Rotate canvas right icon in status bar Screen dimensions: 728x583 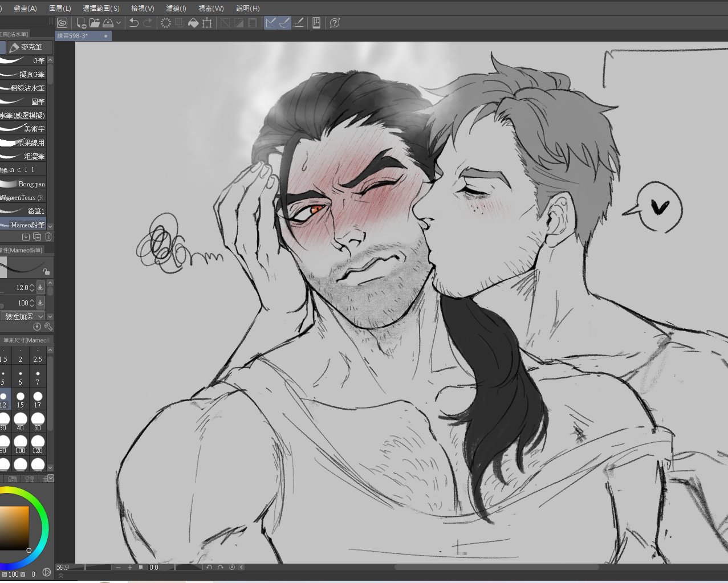pos(220,568)
